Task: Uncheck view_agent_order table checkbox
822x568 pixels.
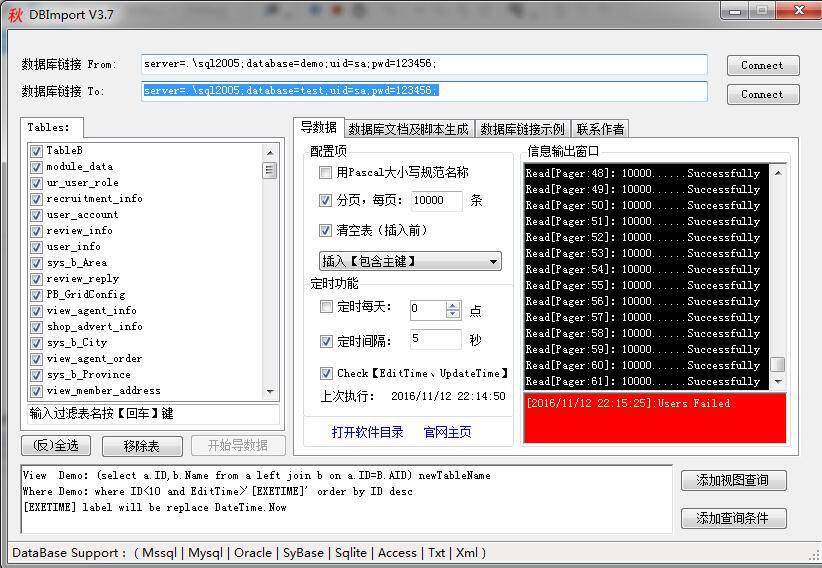Action: point(36,359)
